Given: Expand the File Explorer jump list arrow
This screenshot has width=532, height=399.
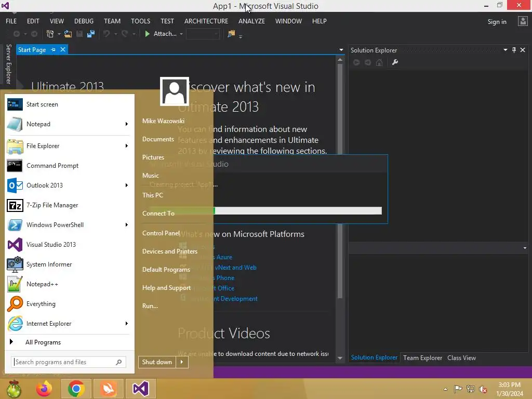Looking at the screenshot, I should [x=127, y=146].
